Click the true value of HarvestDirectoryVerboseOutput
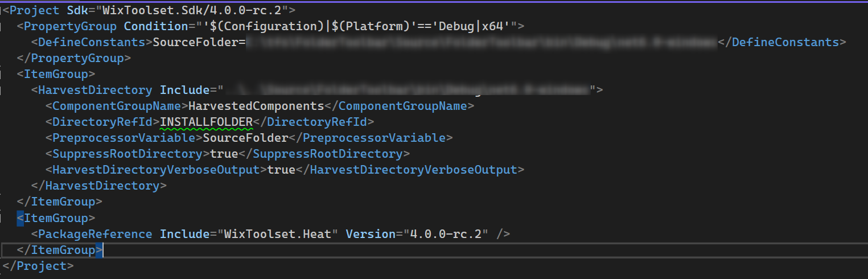The image size is (868, 279). point(282,170)
